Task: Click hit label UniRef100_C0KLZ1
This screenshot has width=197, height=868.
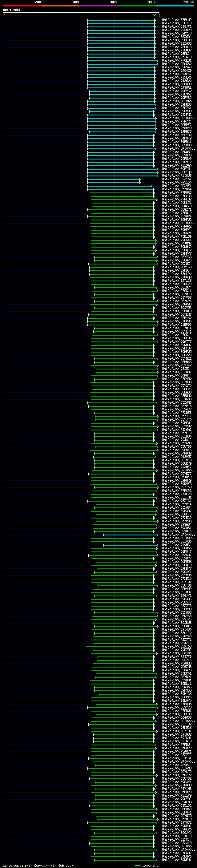Action: (177, 203)
